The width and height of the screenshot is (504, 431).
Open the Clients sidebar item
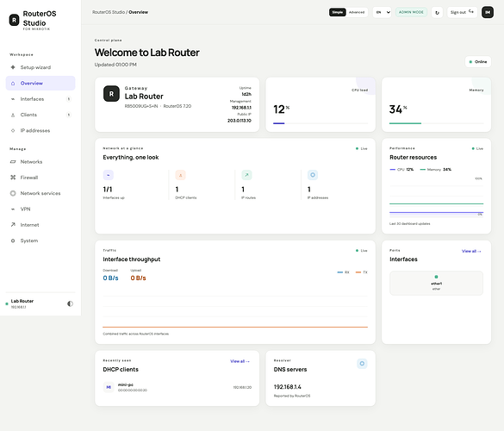point(40,115)
